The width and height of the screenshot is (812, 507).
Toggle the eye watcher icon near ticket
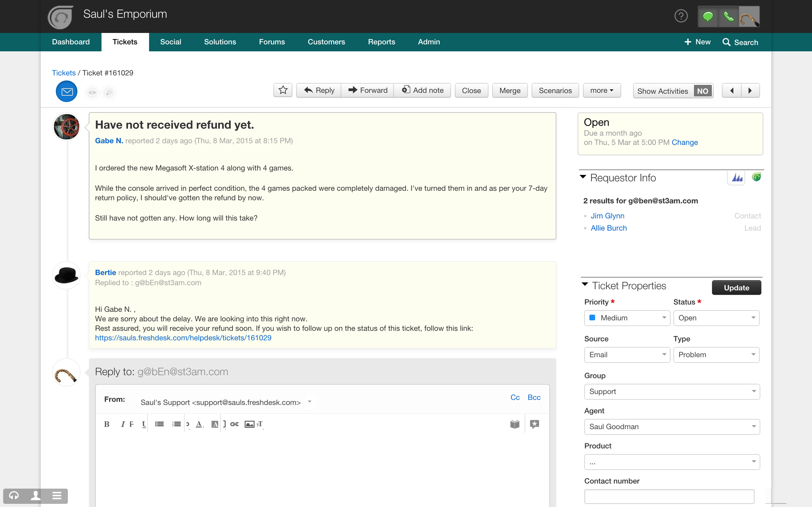pos(92,93)
